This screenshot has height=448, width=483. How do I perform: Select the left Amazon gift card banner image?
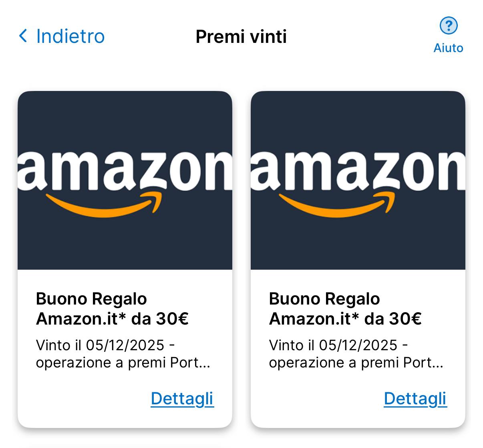point(125,120)
